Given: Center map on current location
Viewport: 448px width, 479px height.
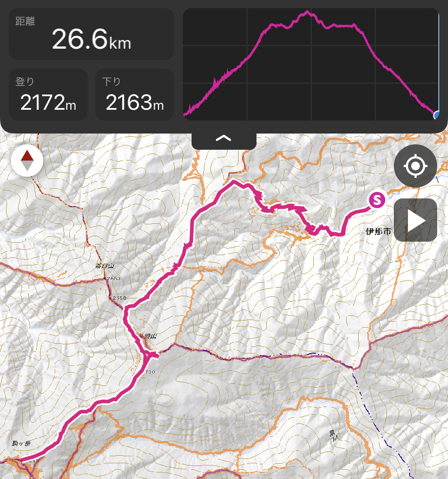Looking at the screenshot, I should [x=416, y=166].
